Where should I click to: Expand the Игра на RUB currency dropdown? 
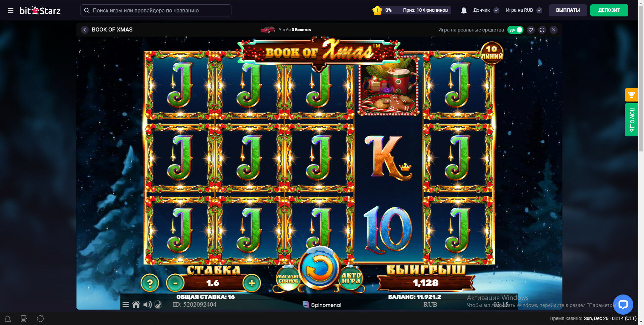click(x=539, y=10)
